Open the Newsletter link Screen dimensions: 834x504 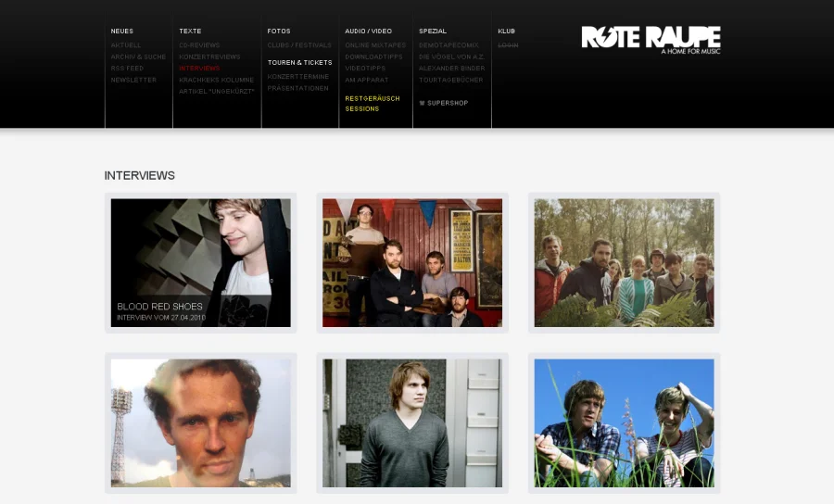tap(133, 80)
